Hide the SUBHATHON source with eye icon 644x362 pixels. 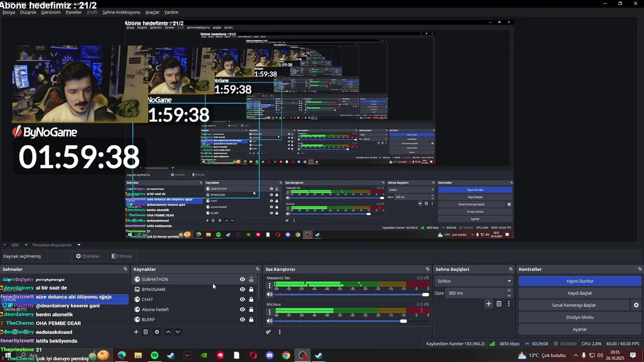243,280
